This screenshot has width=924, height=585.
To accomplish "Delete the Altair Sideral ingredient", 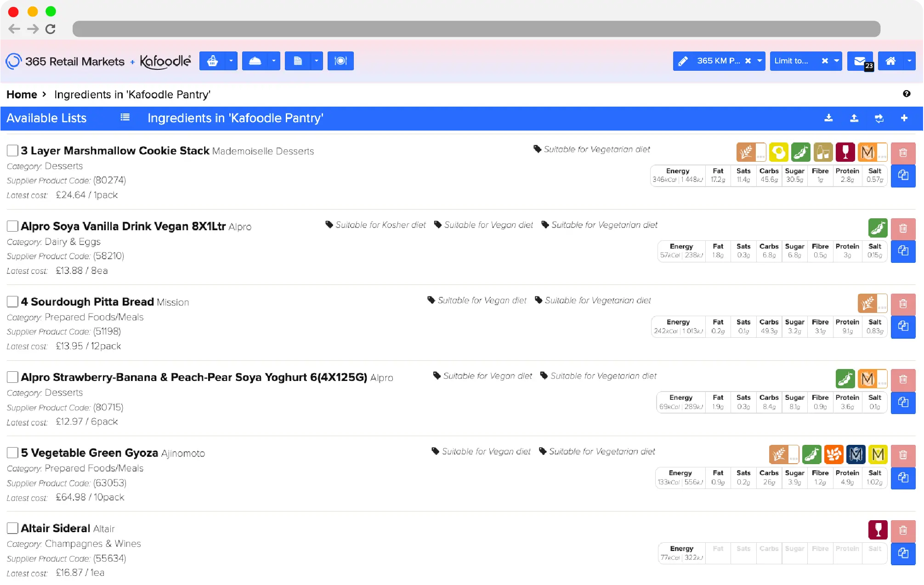I will 903,530.
